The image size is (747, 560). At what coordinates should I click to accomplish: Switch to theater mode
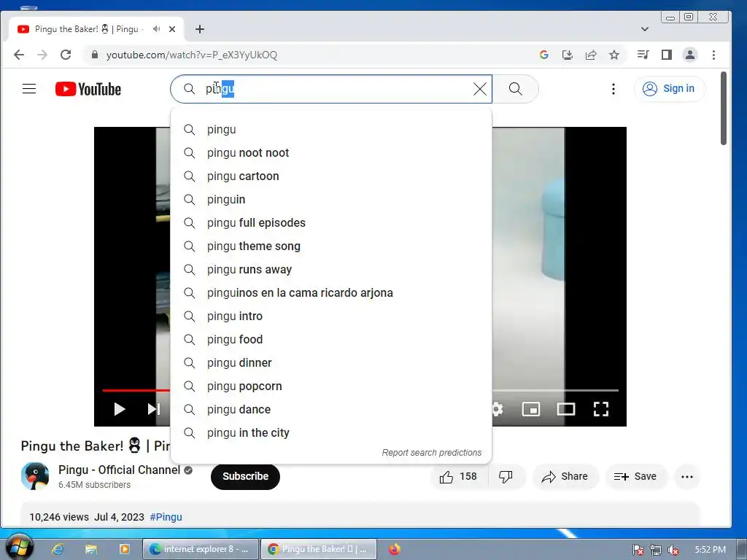[566, 409]
